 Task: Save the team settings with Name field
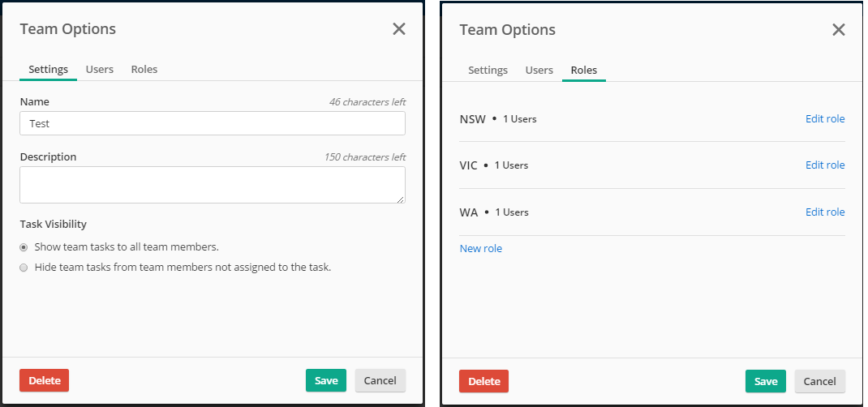pos(326,380)
